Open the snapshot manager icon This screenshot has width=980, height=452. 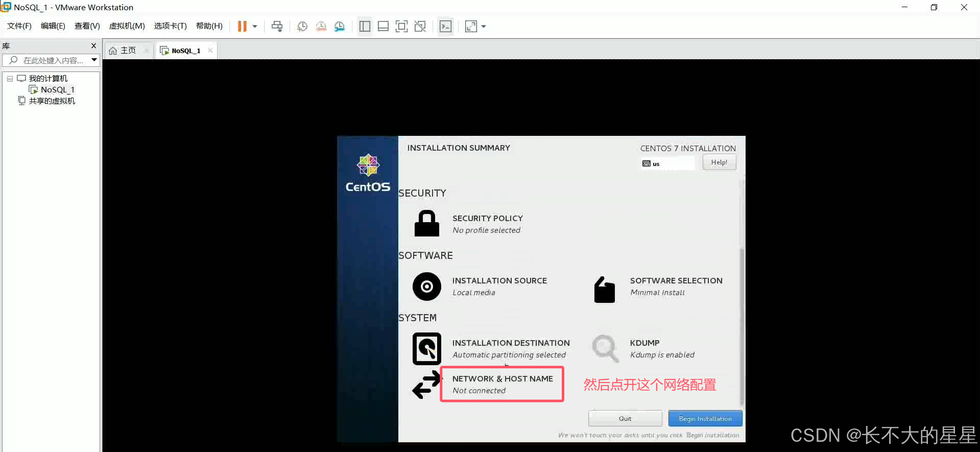[x=340, y=26]
